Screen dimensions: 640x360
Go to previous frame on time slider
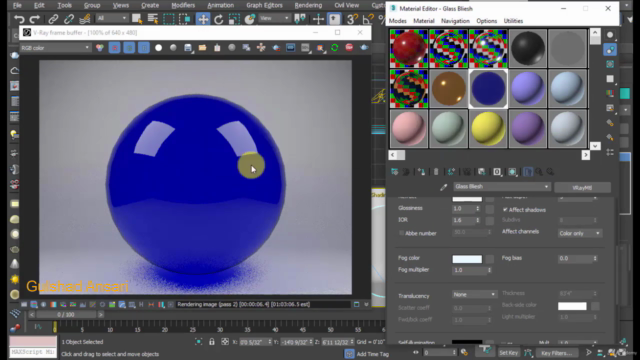coord(32,315)
